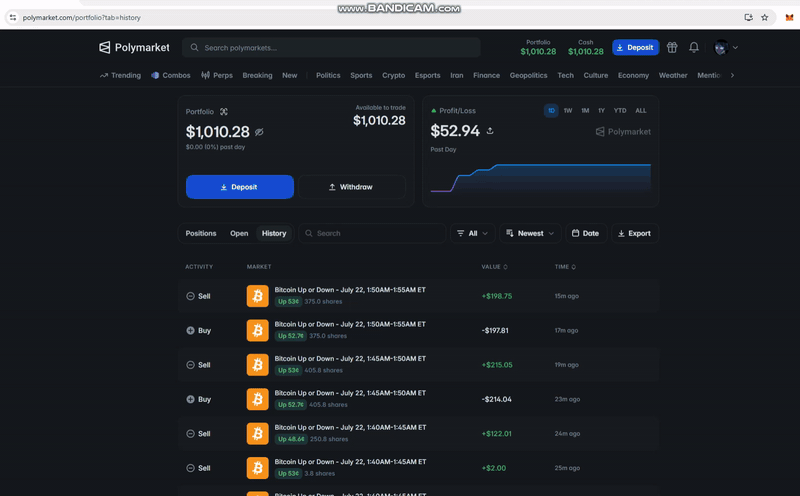Click the Bitcoin icon of the +$215.05 sell
This screenshot has width=800, height=496.
pyautogui.click(x=258, y=365)
